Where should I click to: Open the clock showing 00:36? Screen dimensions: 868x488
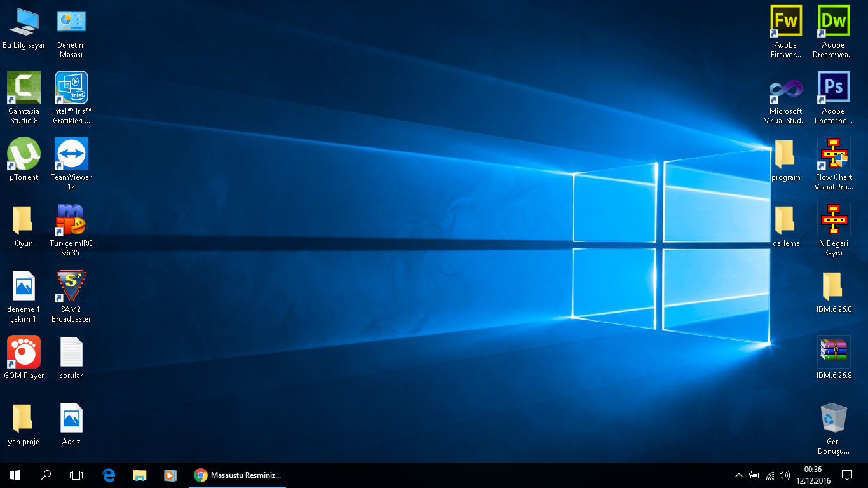click(813, 475)
